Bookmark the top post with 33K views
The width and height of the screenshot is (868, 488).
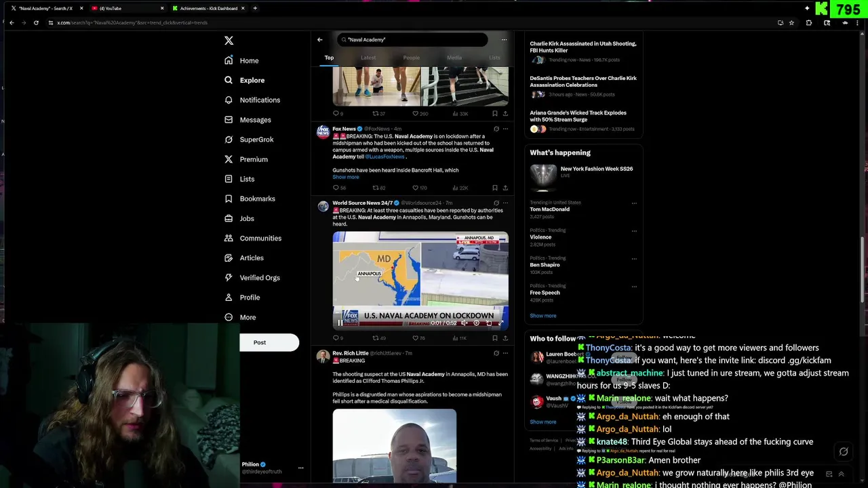(495, 114)
